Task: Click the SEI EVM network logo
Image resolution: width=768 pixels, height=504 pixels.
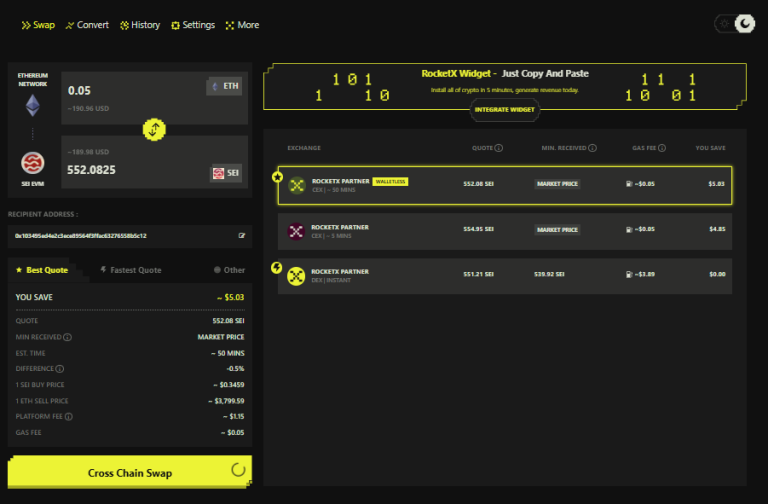Action: pos(33,162)
